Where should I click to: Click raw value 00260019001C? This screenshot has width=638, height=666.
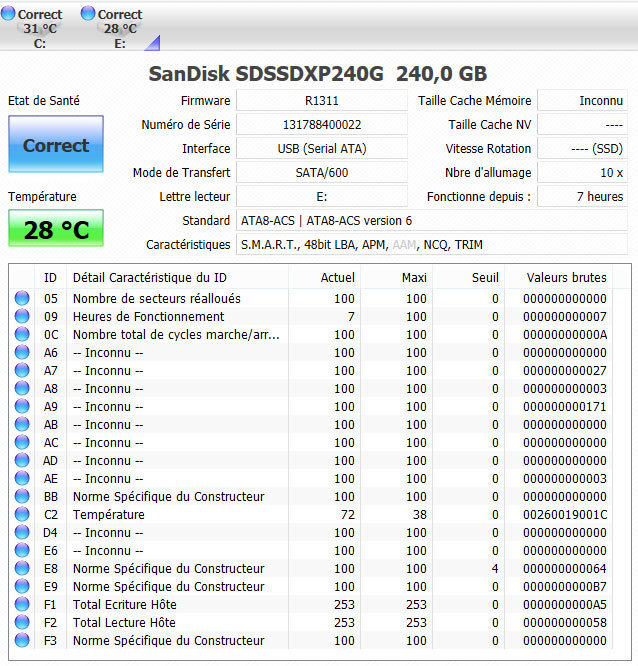[x=565, y=514]
